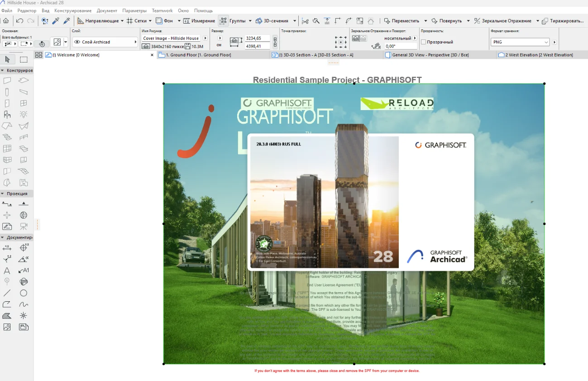
Task: Select the Beam tool
Action: click(24, 92)
